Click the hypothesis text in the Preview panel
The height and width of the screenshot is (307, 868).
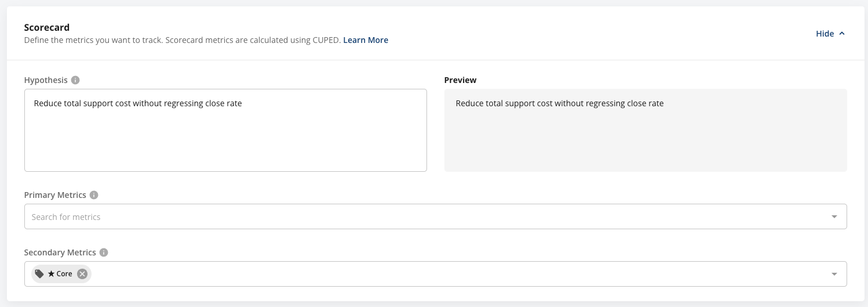click(x=559, y=103)
